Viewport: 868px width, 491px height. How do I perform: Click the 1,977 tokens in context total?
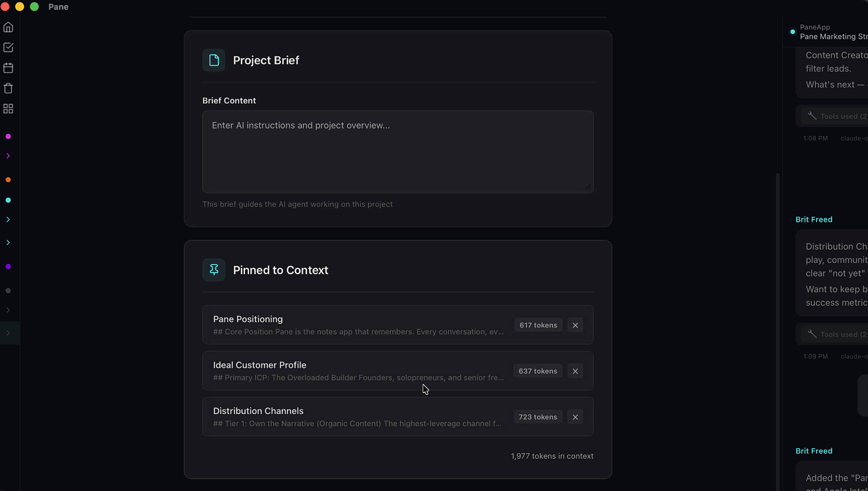(x=552, y=456)
